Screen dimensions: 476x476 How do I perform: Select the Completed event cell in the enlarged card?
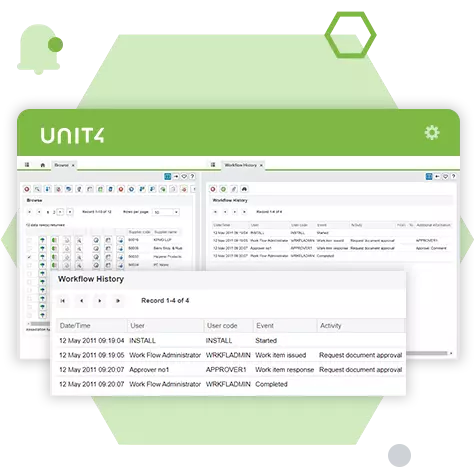click(271, 384)
